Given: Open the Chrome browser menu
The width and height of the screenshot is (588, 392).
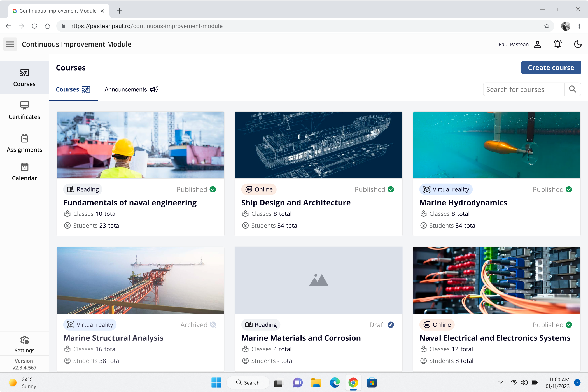Looking at the screenshot, I should (x=579, y=26).
